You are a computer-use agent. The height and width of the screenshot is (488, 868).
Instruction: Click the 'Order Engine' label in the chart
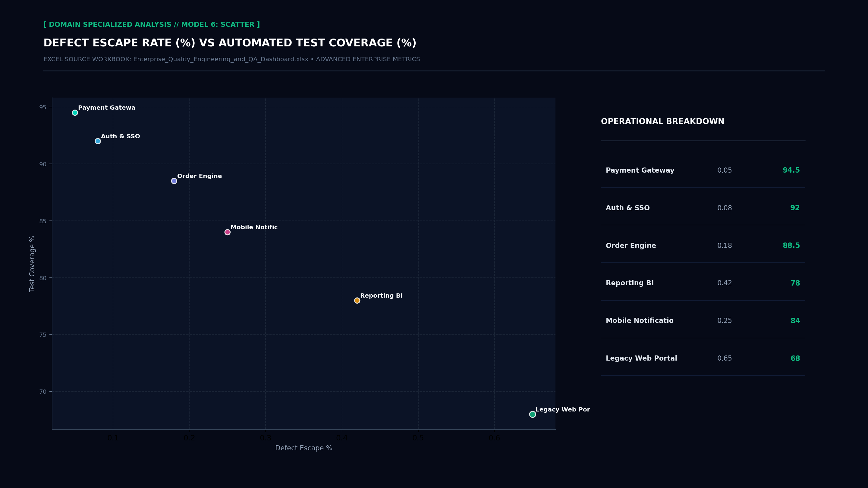coord(200,176)
